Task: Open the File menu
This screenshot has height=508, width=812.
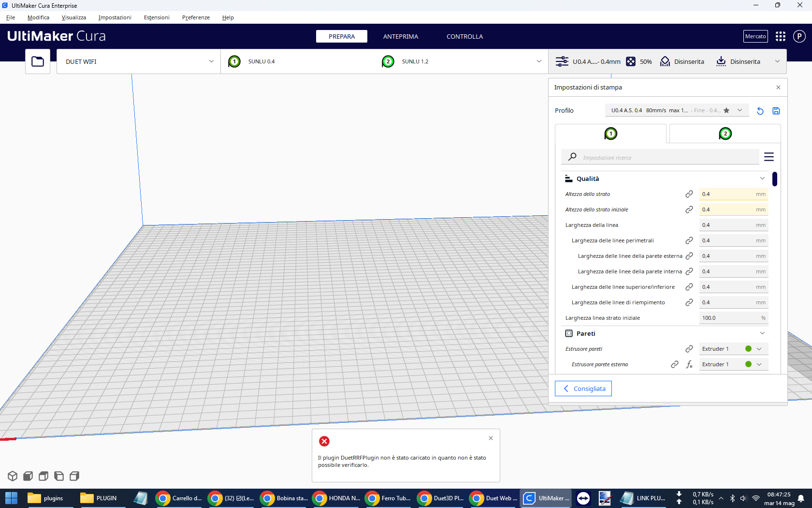Action: point(11,17)
